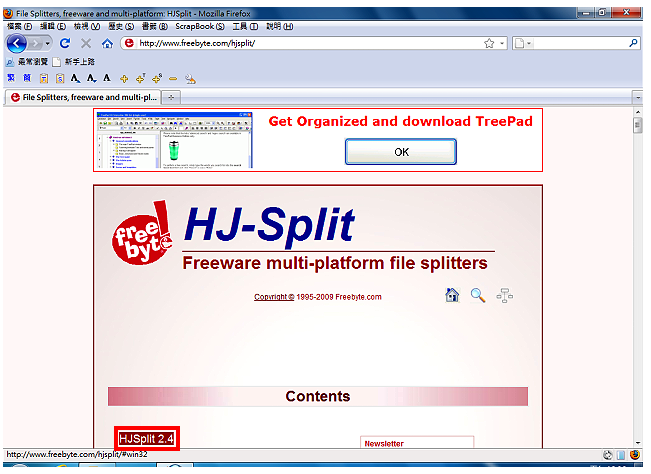Click the site favicon in the address bar

click(x=129, y=43)
